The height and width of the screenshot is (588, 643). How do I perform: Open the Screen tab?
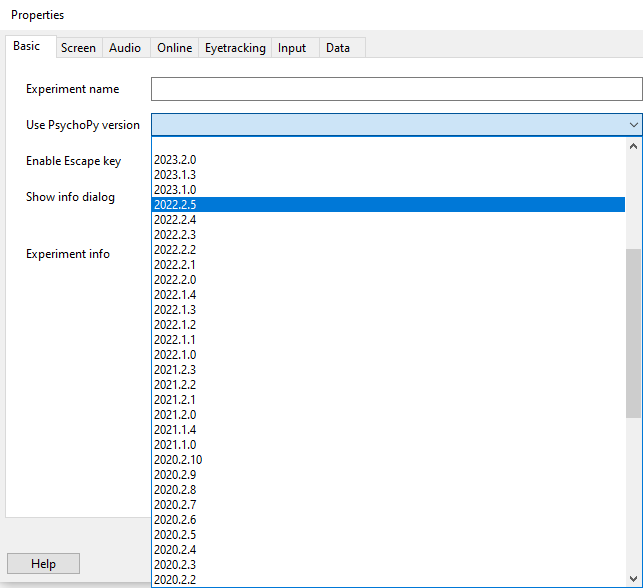coord(79,48)
